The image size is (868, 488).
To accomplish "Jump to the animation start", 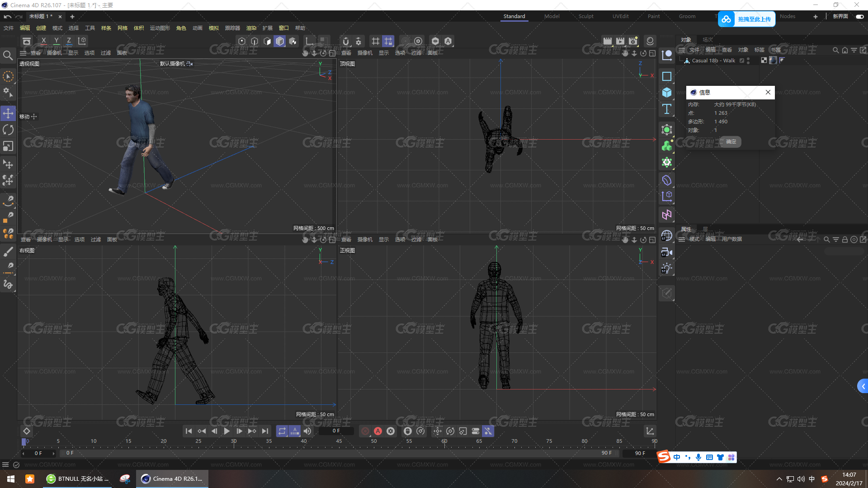I will tap(189, 431).
